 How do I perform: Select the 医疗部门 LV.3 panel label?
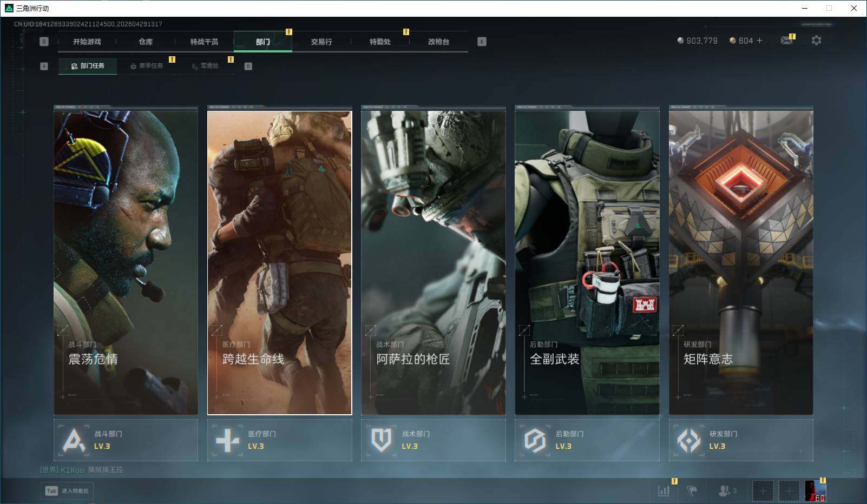[261, 440]
